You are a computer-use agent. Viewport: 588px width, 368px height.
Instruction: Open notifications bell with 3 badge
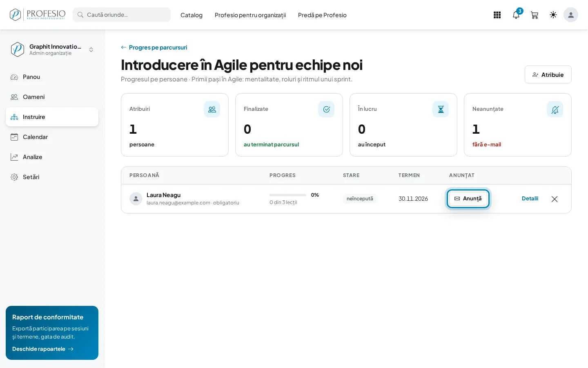(516, 15)
